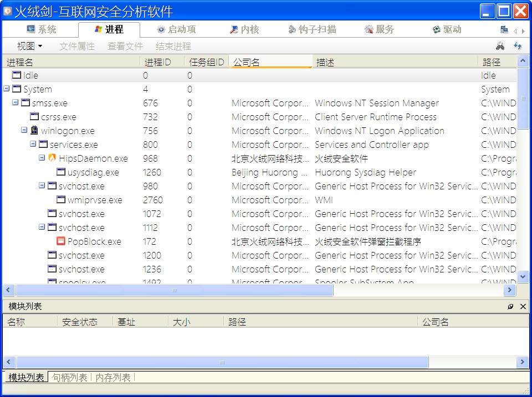This screenshot has height=397, width=532.
Task: Click the module list's horizontal scrollbar thumb
Action: (222, 362)
